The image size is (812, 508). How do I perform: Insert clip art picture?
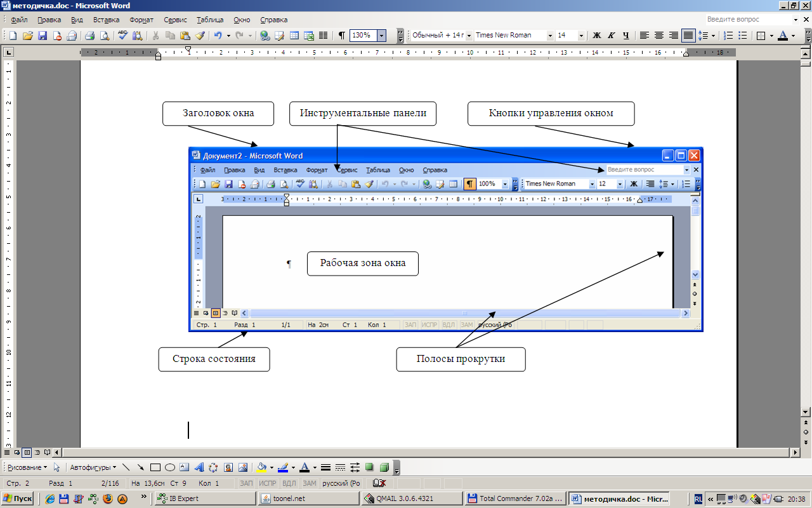pos(228,467)
